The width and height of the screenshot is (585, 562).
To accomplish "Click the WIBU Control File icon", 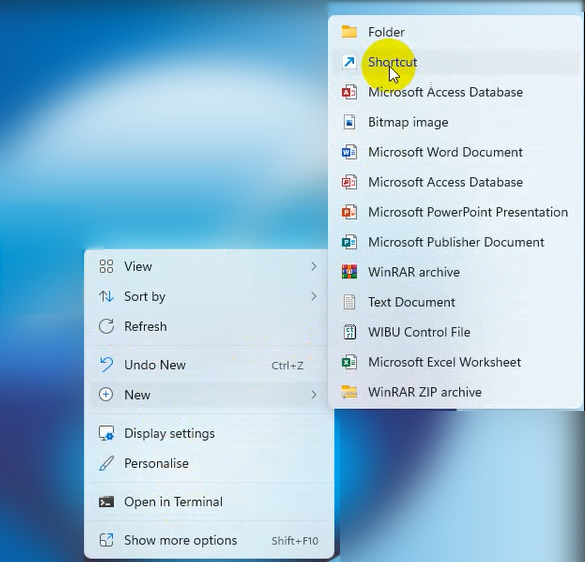I will (x=349, y=332).
